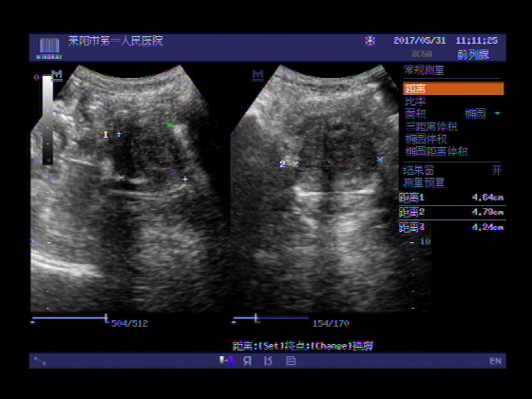Toggle the 结果窗 result window 开 setting
The image size is (532, 399).
496,170
